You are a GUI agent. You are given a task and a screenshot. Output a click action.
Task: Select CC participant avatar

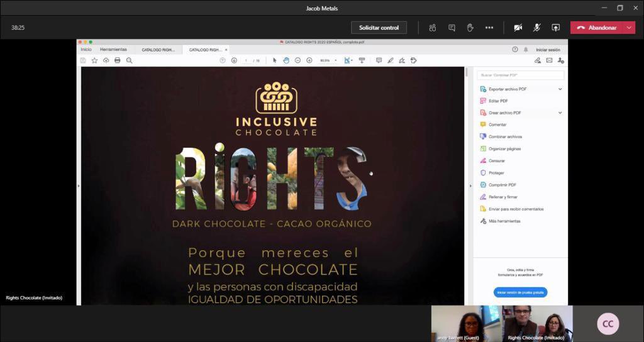(608, 324)
